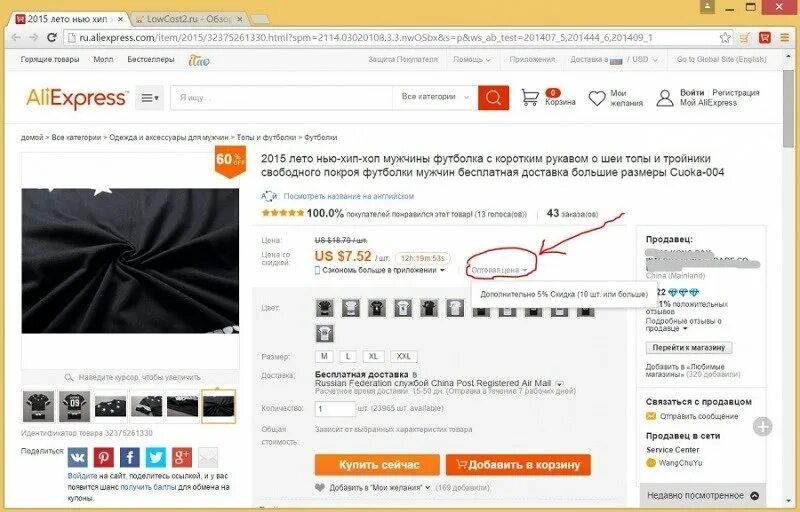Expand the Оптовая цена dropdown
Screen dimensions: 800x512
(x=499, y=270)
